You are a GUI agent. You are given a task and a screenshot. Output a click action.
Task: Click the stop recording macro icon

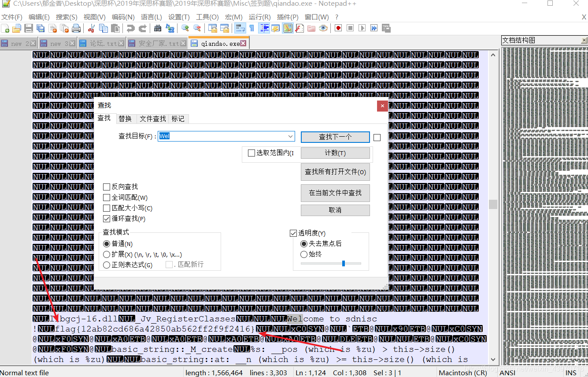coord(350,28)
